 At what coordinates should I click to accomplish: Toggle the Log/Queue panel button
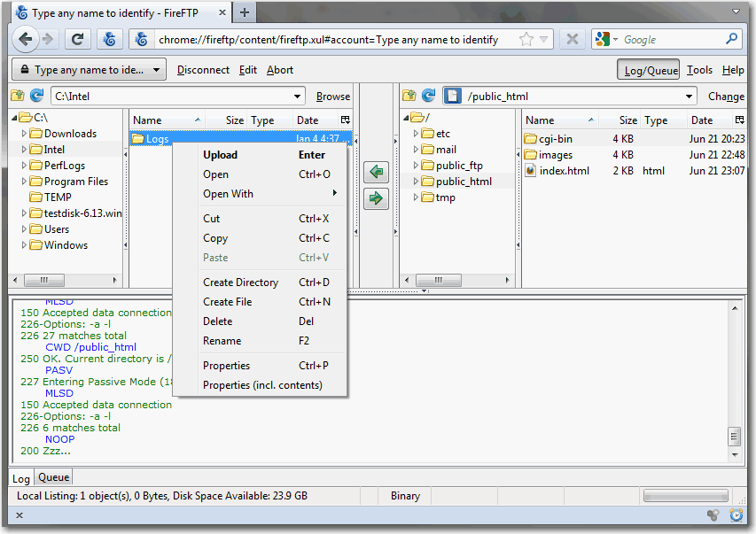pos(649,70)
